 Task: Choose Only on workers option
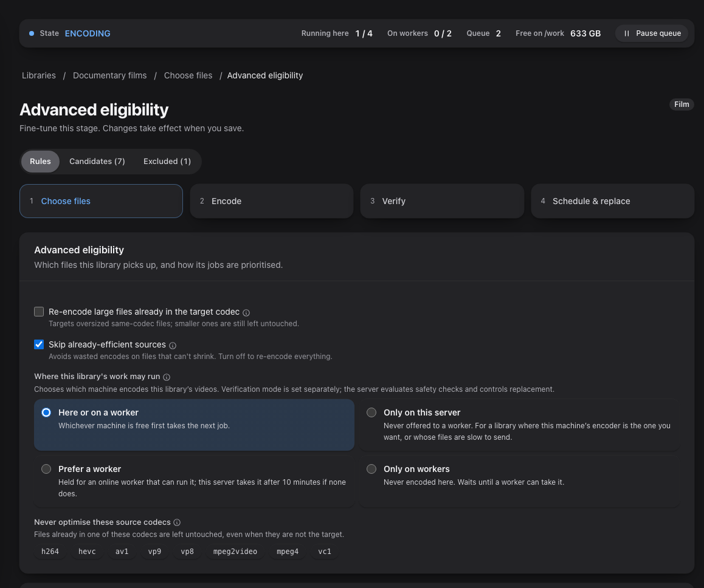[519, 481]
